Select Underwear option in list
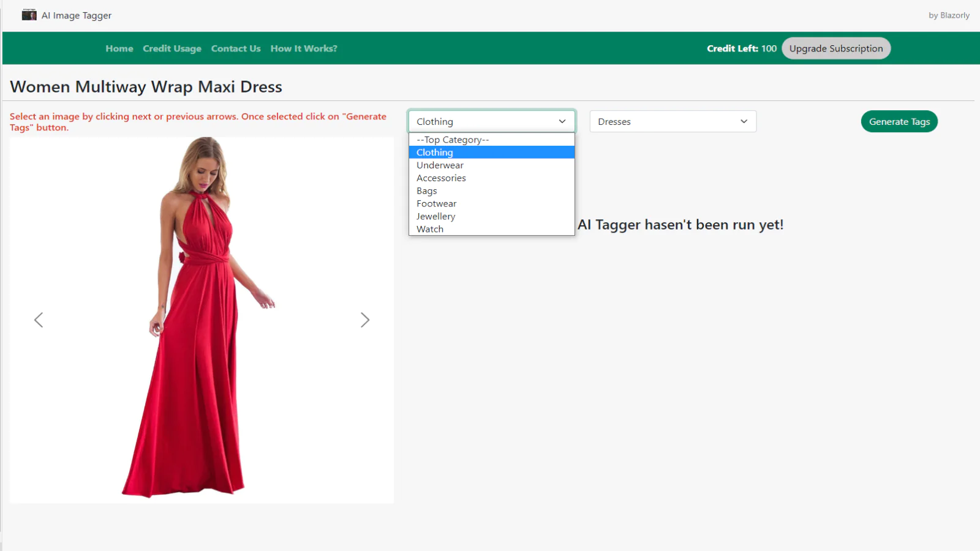 click(492, 165)
